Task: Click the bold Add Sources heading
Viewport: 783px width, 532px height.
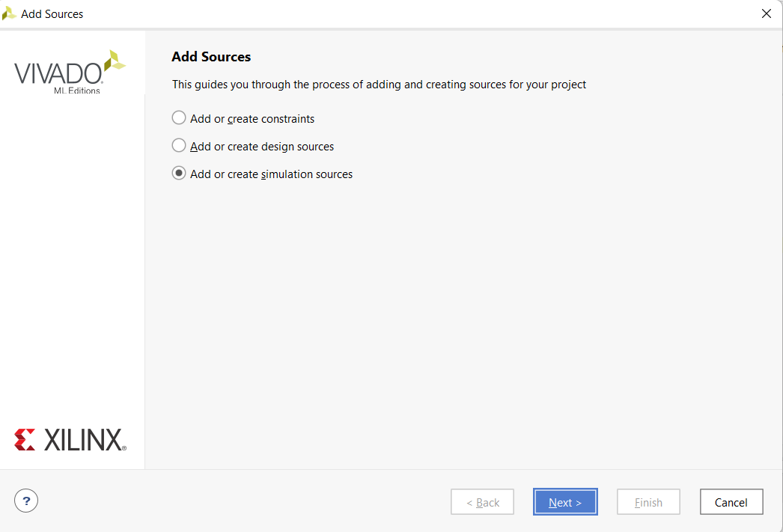Action: [211, 57]
